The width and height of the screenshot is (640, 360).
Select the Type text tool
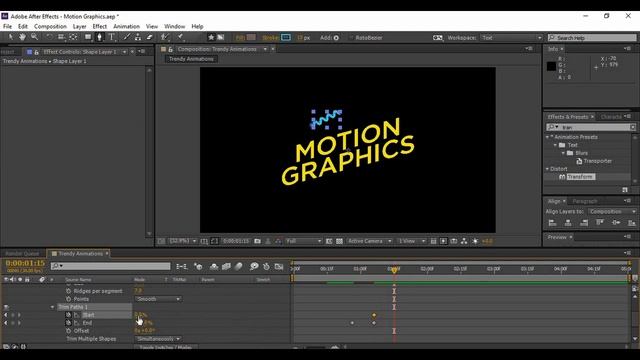(x=111, y=37)
